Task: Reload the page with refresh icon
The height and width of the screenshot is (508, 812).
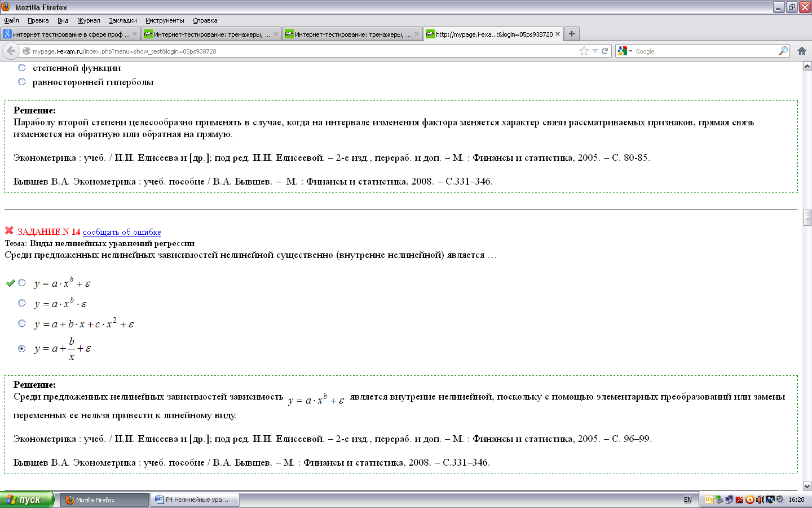Action: pyautogui.click(x=604, y=51)
